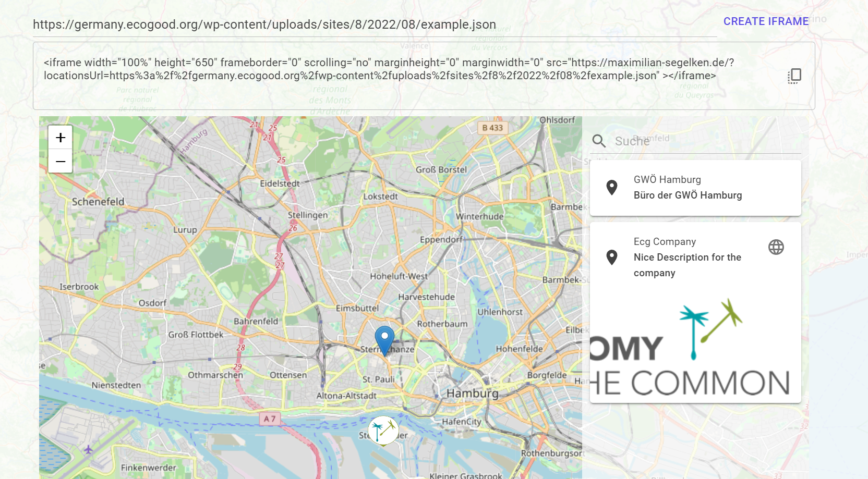Click the pin icon beside Ecg Company
This screenshot has height=479, width=868.
coord(611,256)
